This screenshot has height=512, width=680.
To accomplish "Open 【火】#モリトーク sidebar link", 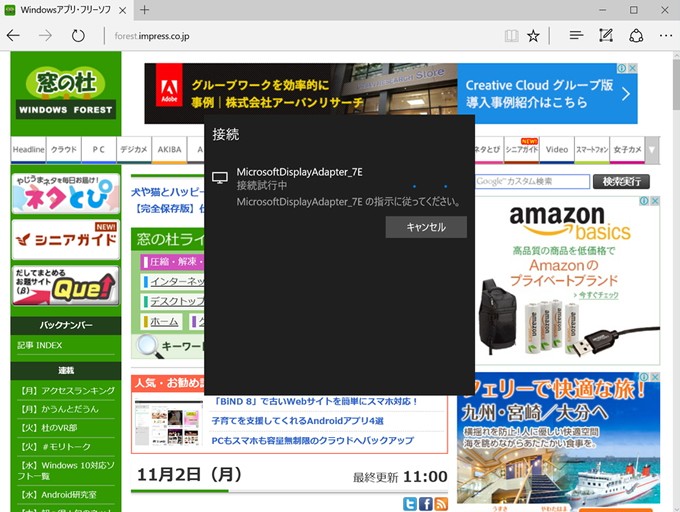I will click(54, 447).
